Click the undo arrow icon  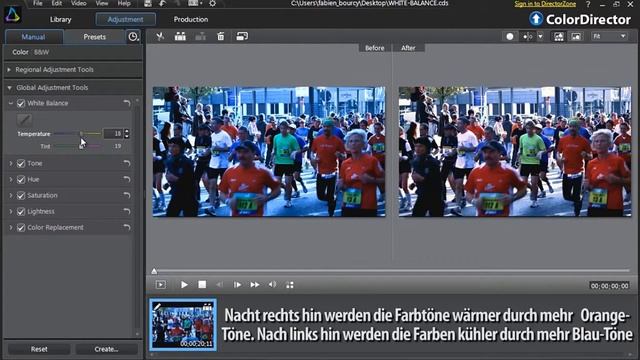(162, 4)
